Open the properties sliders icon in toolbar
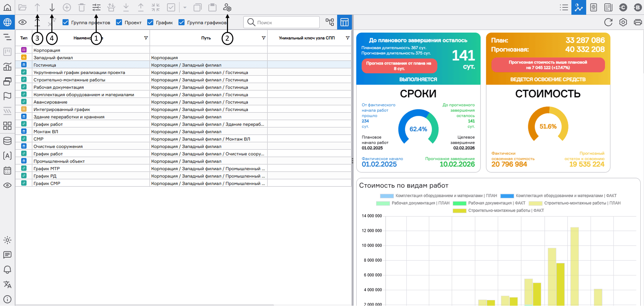The width and height of the screenshot is (644, 306). [96, 7]
